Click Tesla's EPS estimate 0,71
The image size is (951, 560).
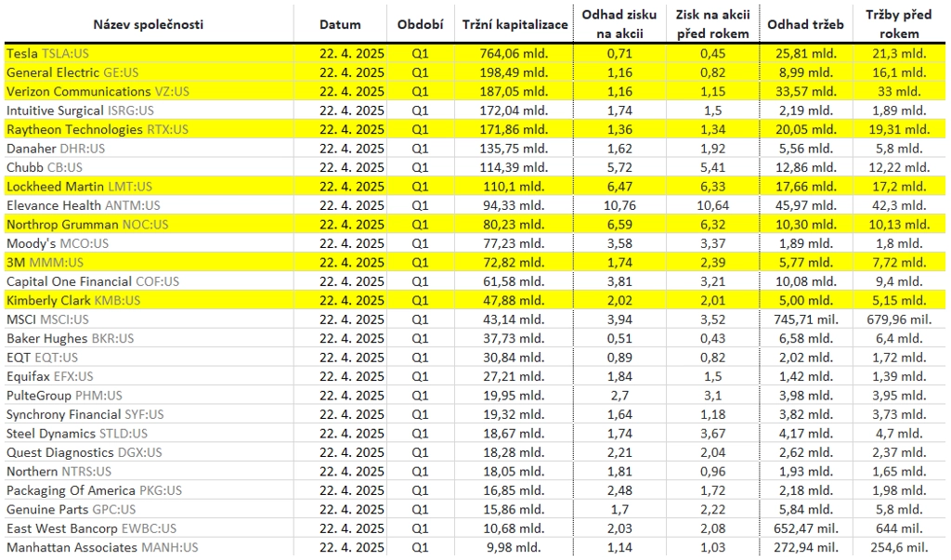point(619,53)
